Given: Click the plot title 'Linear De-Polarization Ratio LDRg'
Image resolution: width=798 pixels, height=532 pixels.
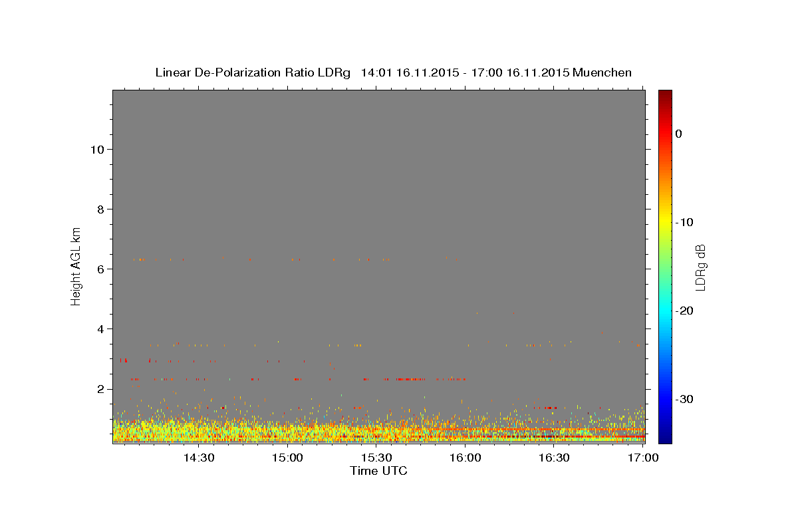Looking at the screenshot, I should click(x=252, y=72).
